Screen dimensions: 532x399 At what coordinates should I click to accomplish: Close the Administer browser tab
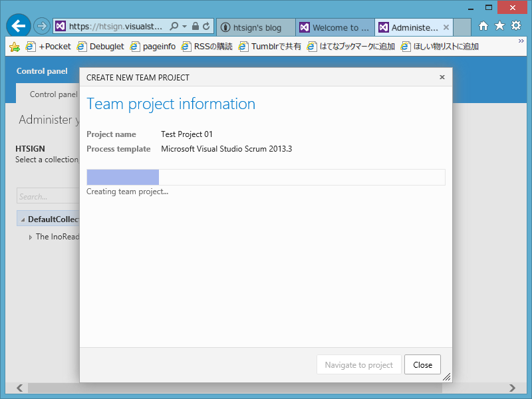(446, 27)
